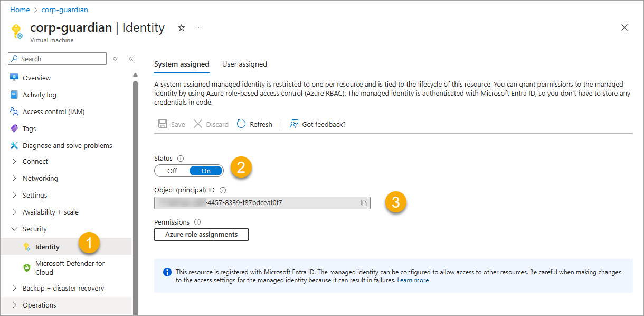This screenshot has height=316, width=644.
Task: Open the Tags page
Action: point(32,128)
